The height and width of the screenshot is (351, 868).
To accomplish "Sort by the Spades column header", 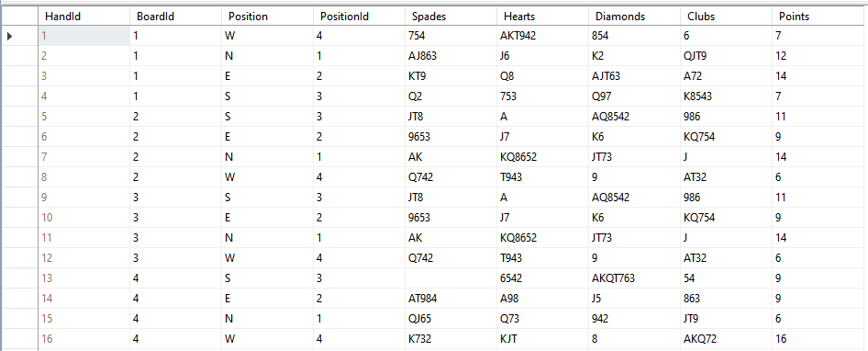I will pos(451,17).
